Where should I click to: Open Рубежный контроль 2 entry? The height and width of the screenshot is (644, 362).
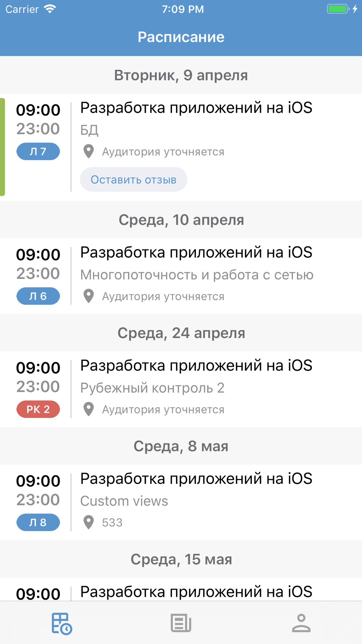point(181,389)
